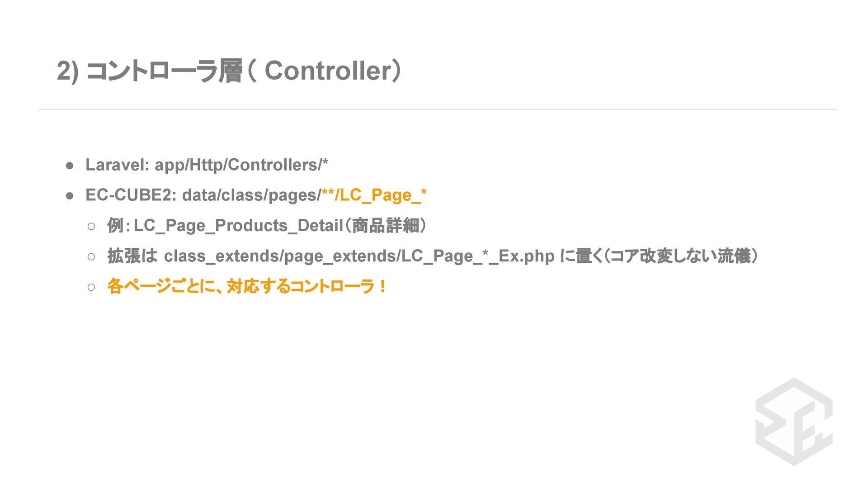This screenshot has width=868, height=488.
Task: Click the class_extends/page_extends/LC_Page_*_Ex.php path
Action: tap(359, 256)
